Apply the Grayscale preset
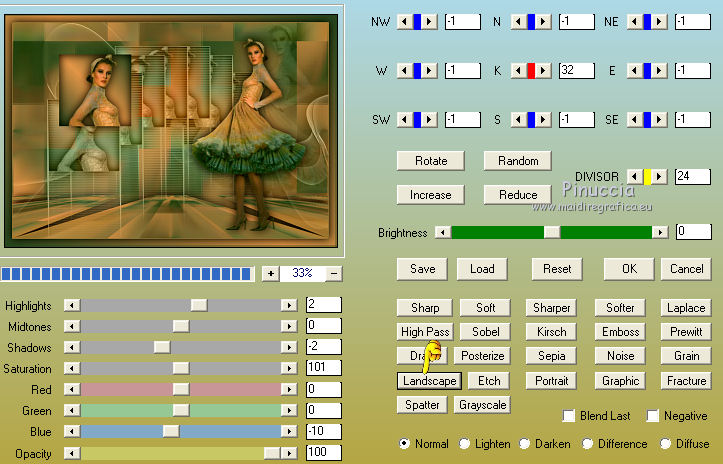Viewport: 723px width, 464px height. point(482,405)
